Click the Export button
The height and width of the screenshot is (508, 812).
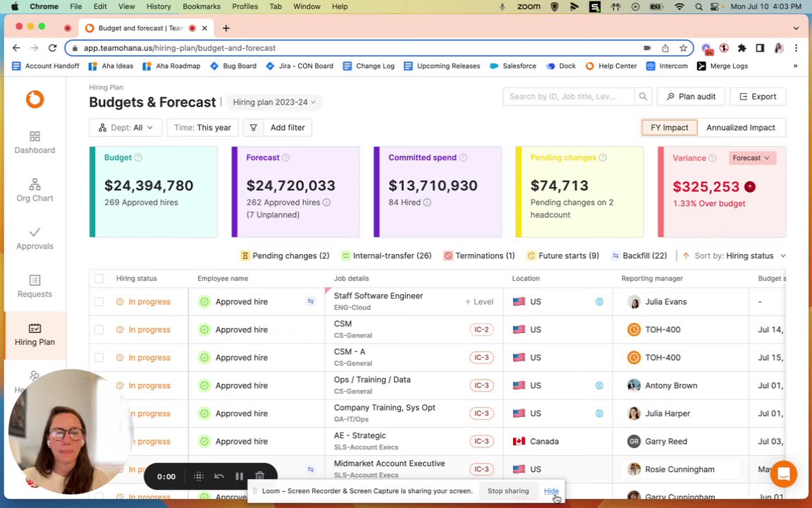point(758,97)
